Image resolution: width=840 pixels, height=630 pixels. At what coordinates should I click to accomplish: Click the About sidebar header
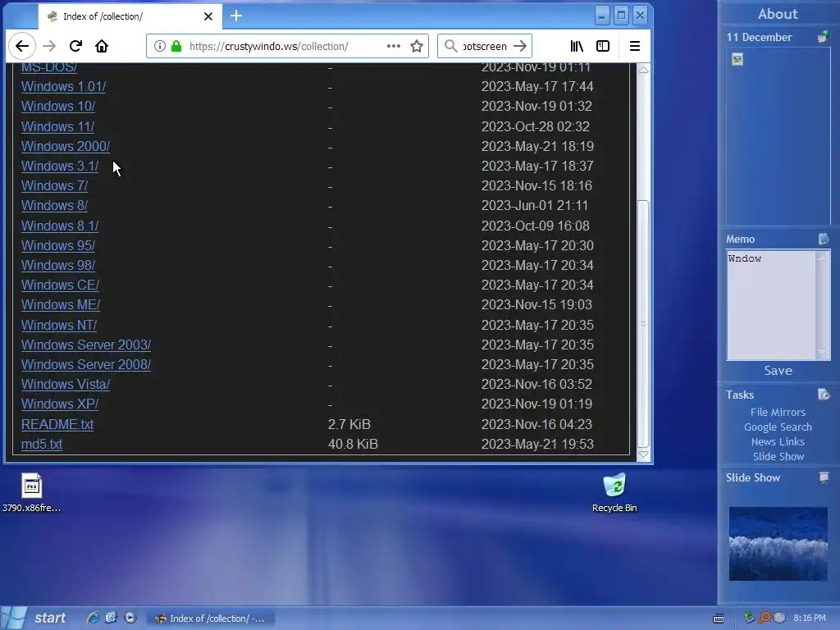(x=778, y=14)
